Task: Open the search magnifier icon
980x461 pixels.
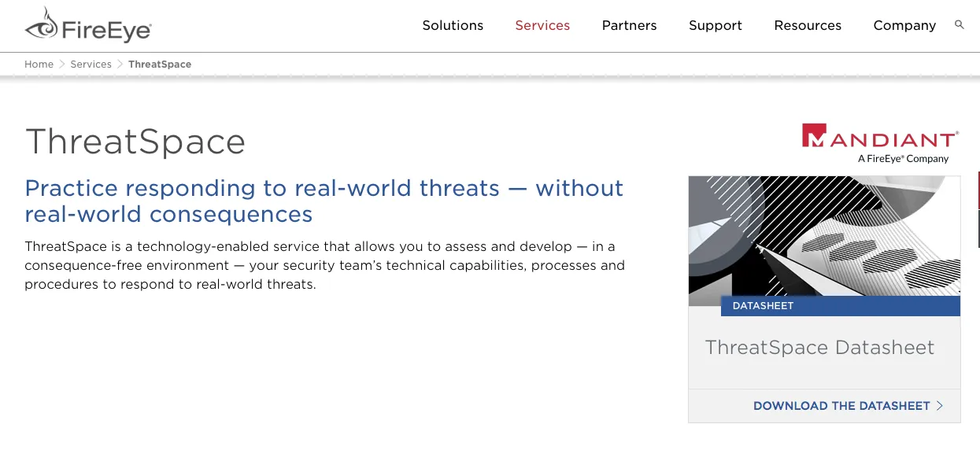Action: click(x=960, y=25)
